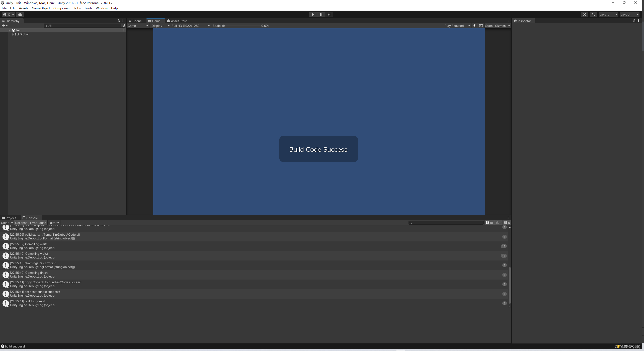
Task: Mute audio in Game view
Action: [474, 26]
